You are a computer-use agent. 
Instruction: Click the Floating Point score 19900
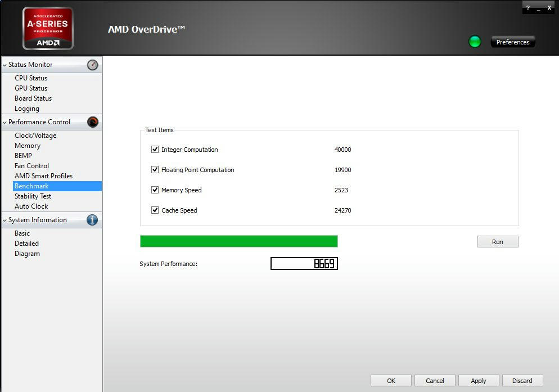tap(342, 170)
